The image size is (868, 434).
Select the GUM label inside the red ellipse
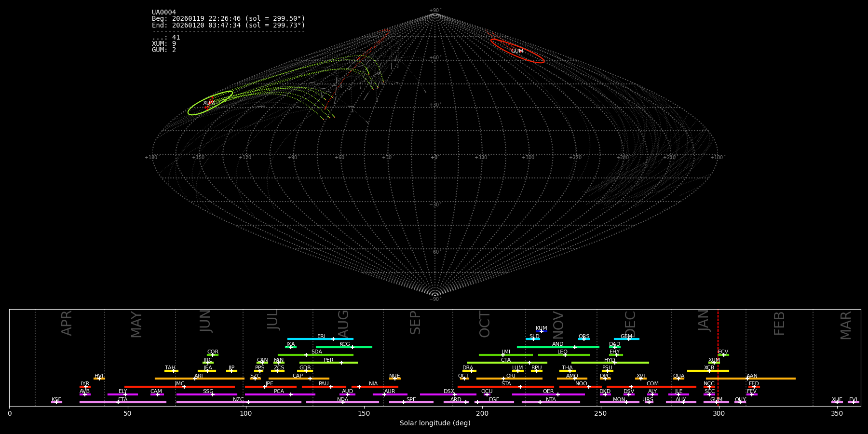(x=517, y=51)
